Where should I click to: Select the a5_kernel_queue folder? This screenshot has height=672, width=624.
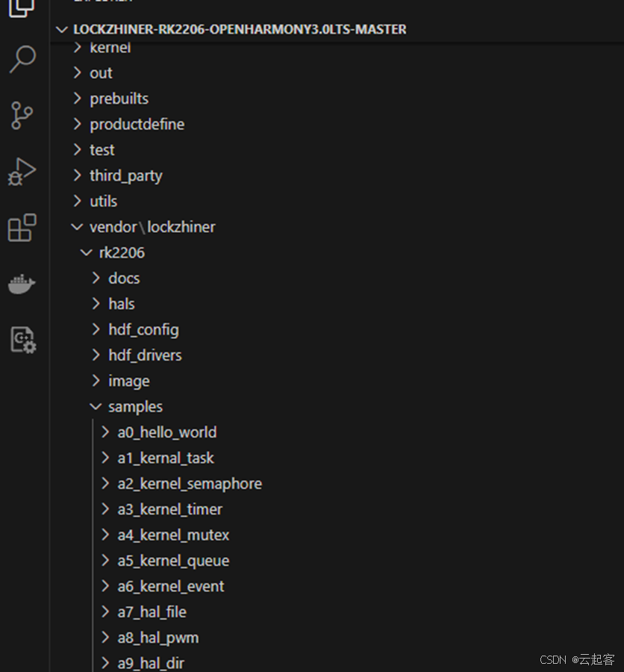pos(173,561)
